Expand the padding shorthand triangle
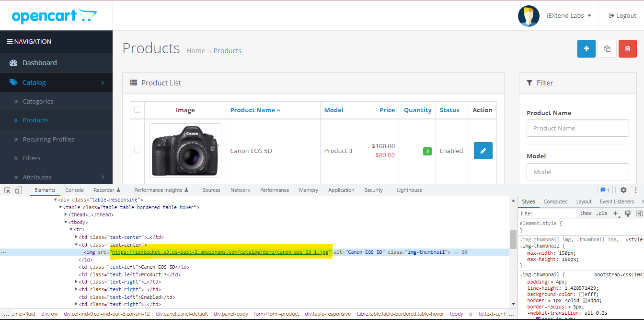644x320 pixels. coord(553,282)
